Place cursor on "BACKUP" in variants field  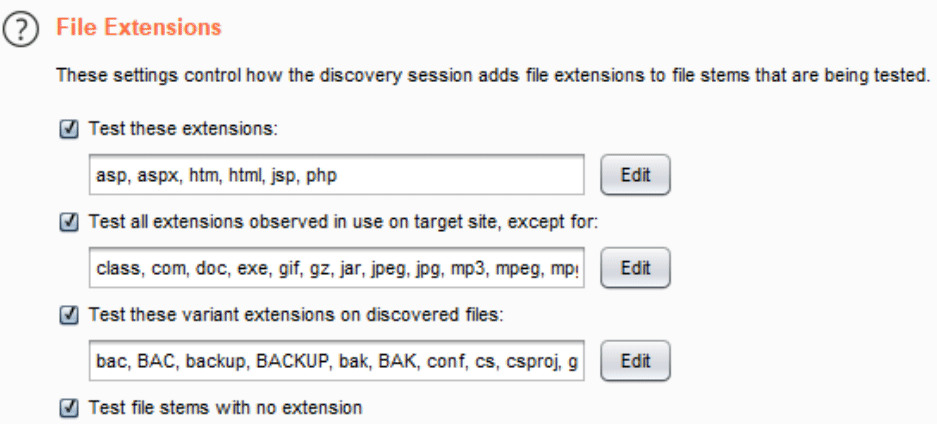(293, 362)
